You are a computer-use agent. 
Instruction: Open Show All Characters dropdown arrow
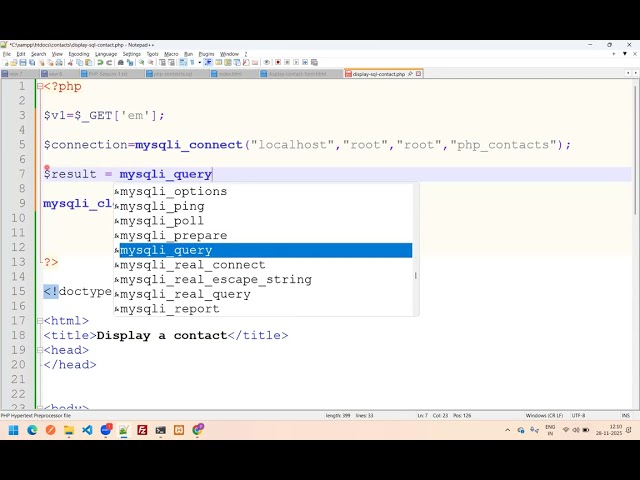click(x=200, y=62)
